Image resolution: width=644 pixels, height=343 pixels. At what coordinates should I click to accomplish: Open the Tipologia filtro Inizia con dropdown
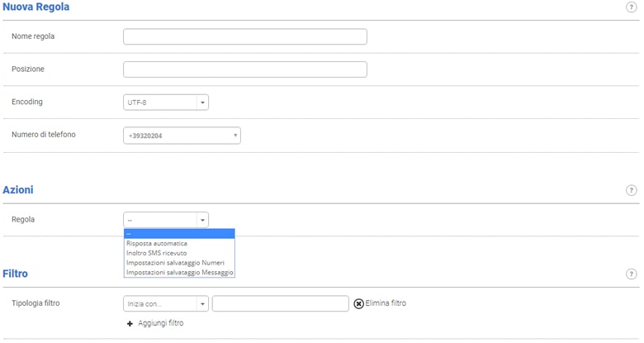166,304
